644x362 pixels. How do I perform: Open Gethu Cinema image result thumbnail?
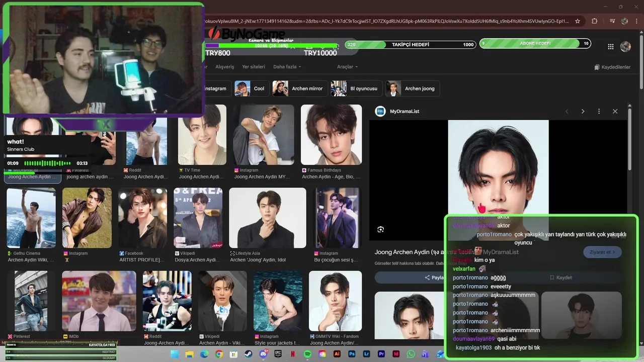31,218
